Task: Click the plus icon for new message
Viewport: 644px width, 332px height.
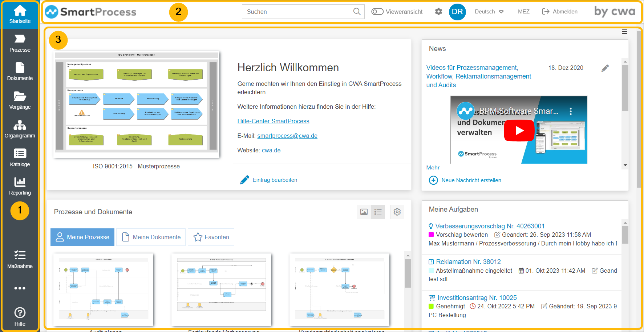Action: 433,180
